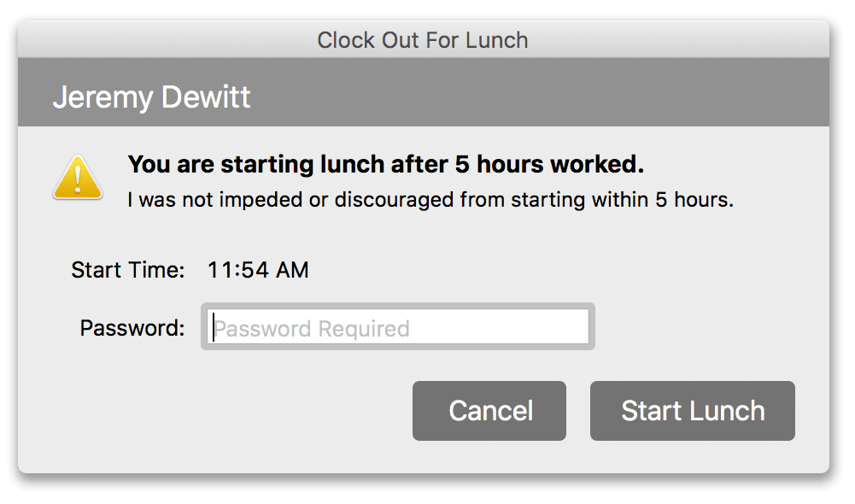Select the Password Required placeholder text

[313, 328]
